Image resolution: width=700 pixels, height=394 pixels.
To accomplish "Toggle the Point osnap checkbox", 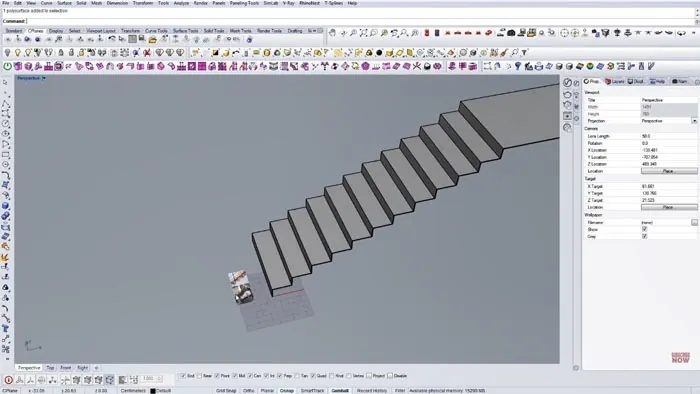I will (217, 376).
